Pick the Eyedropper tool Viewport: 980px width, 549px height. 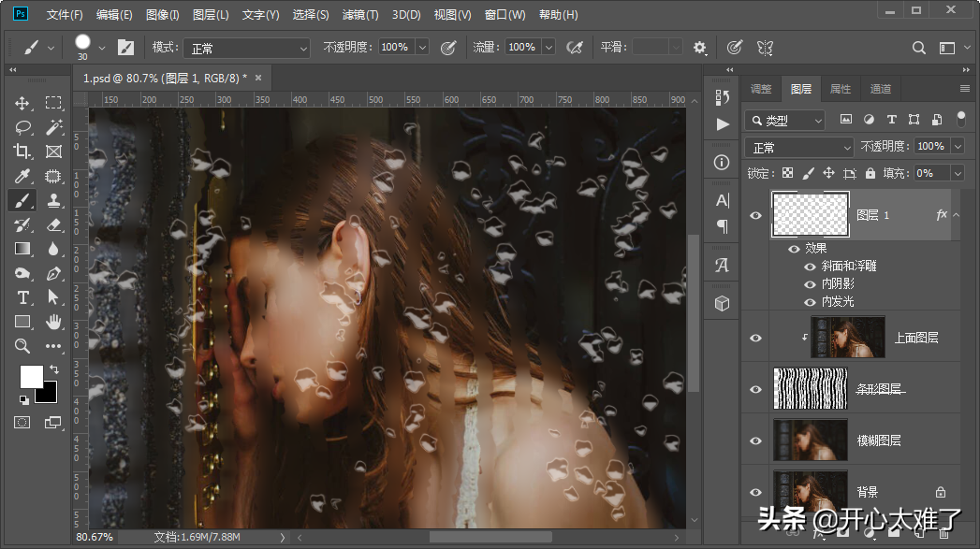pos(22,176)
